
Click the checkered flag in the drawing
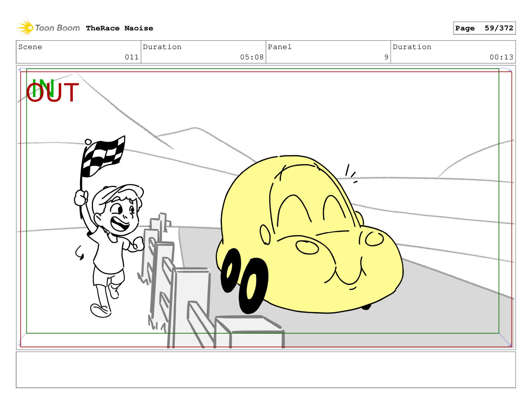tap(103, 156)
